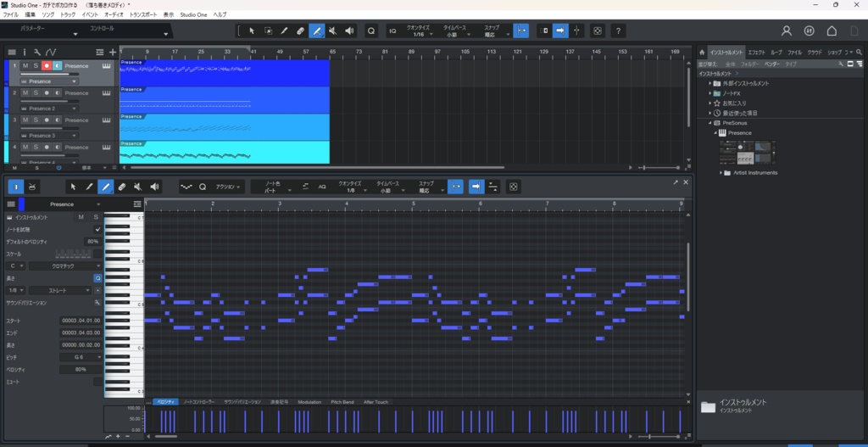Go to the Start page home icon

(832, 31)
